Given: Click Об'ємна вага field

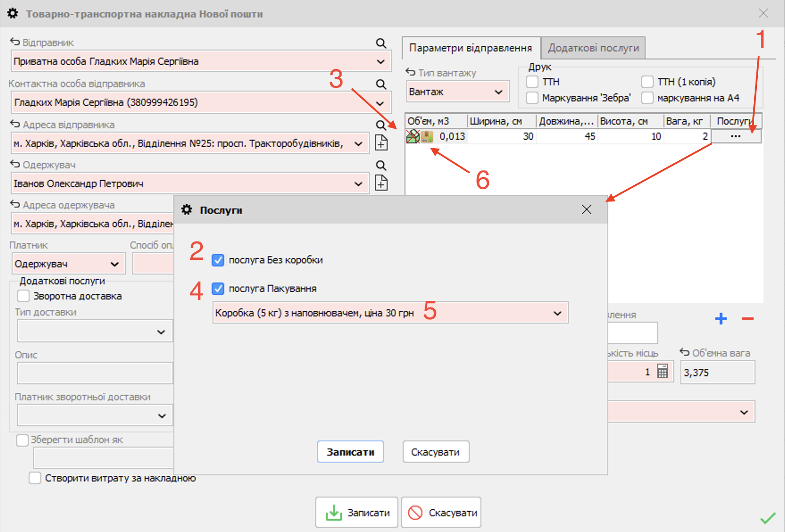Looking at the screenshot, I should [x=717, y=373].
